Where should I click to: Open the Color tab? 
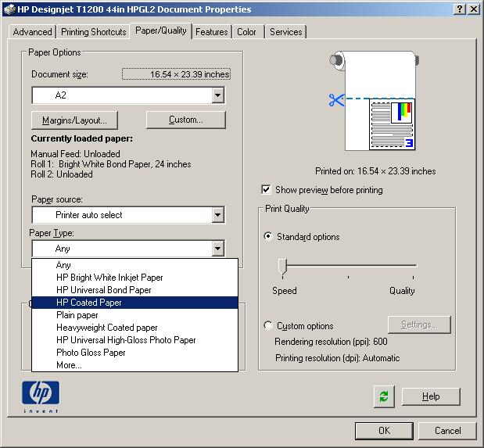[x=246, y=32]
